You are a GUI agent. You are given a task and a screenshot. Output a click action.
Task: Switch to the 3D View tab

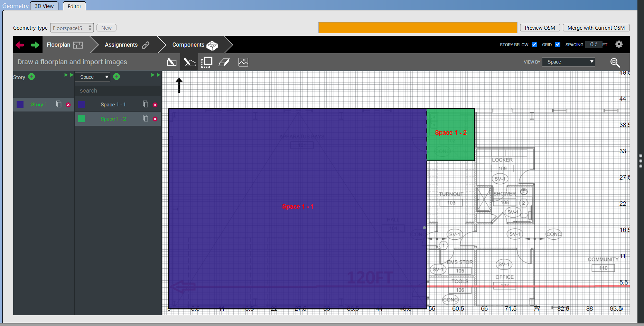coord(44,6)
